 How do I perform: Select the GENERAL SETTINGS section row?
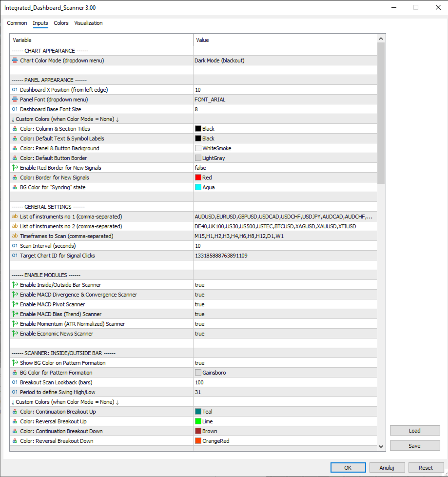194,207
